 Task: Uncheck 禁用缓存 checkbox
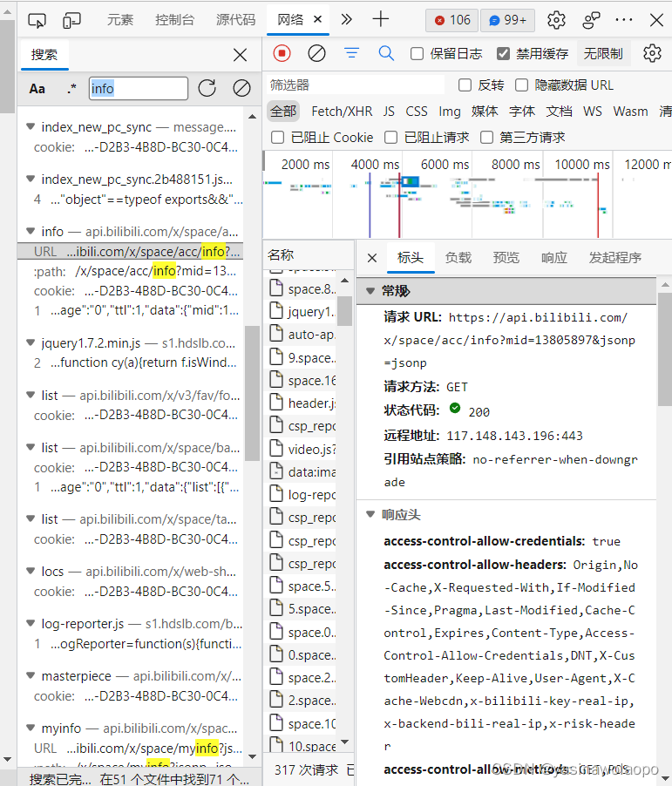503,54
